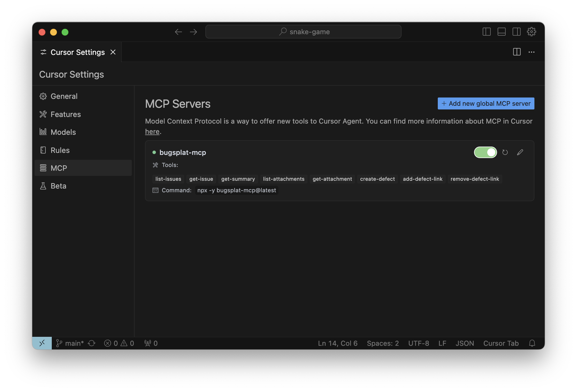Close the Cursor Settings tab

pyautogui.click(x=113, y=52)
